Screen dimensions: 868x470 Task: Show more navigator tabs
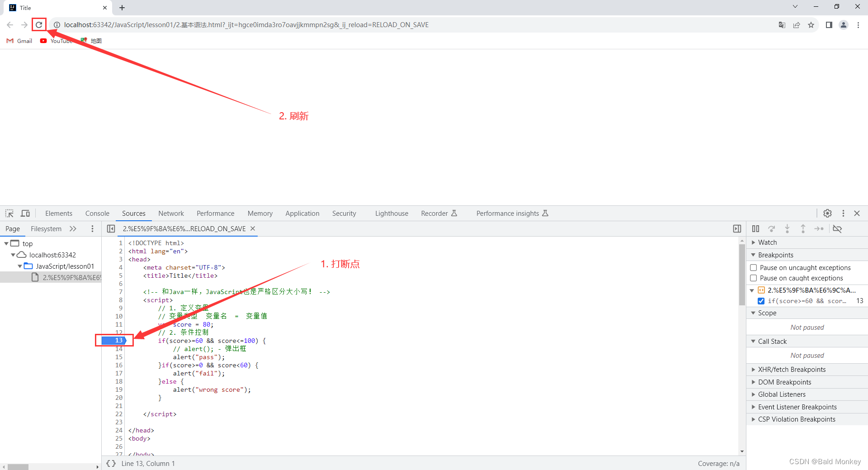[73, 229]
